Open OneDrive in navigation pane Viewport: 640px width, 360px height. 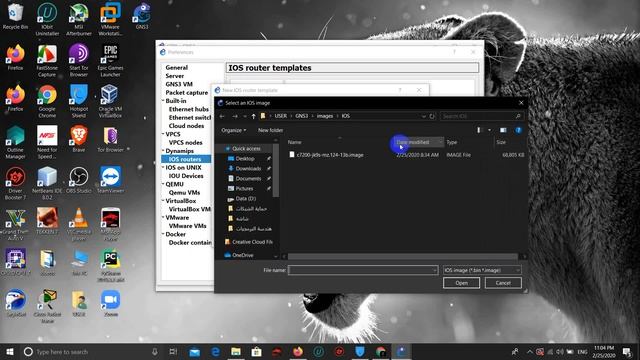pos(242,256)
